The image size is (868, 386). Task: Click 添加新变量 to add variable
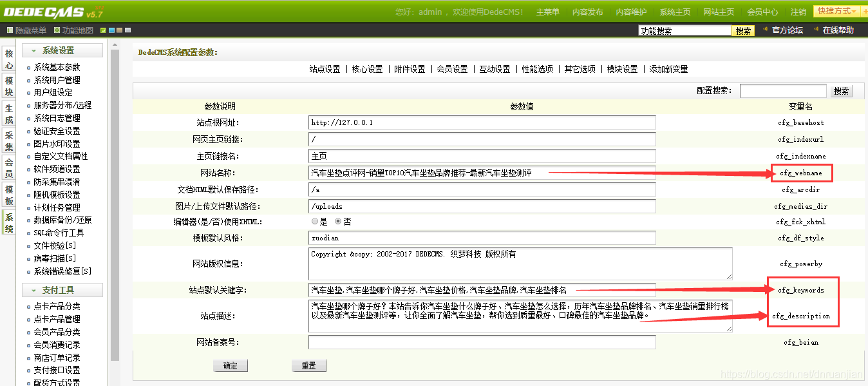point(668,69)
